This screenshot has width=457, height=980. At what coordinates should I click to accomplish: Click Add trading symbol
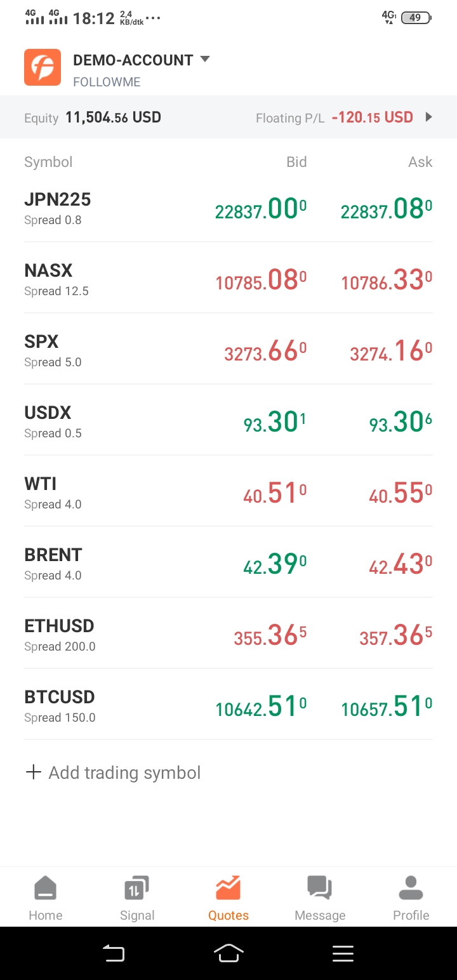113,772
